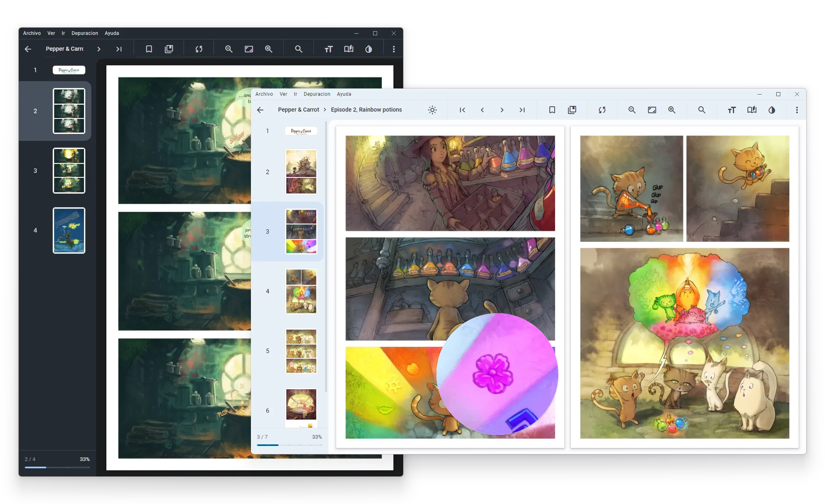The height and width of the screenshot is (504, 825).
Task: Toggle a bookmark in the back window toolbar
Action: point(149,49)
